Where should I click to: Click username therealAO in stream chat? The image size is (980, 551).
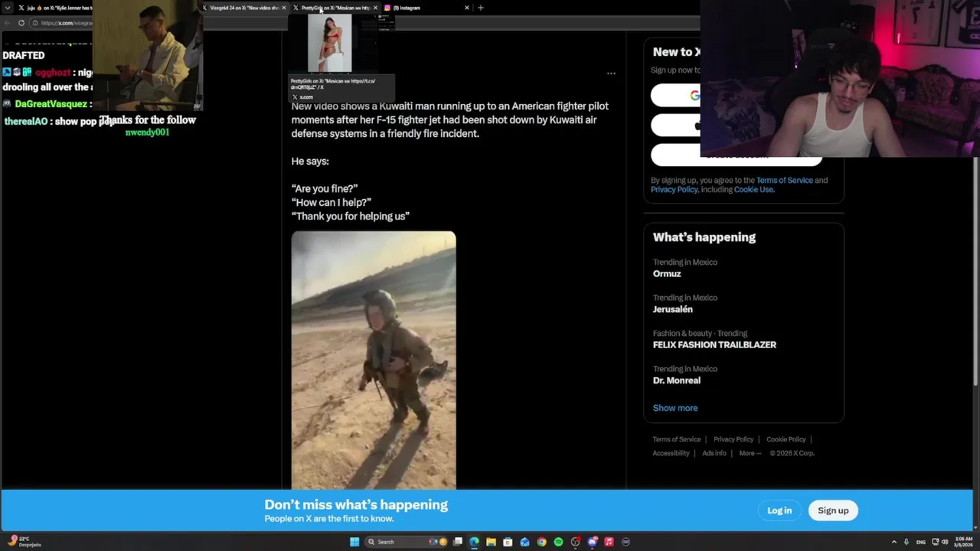coord(26,122)
